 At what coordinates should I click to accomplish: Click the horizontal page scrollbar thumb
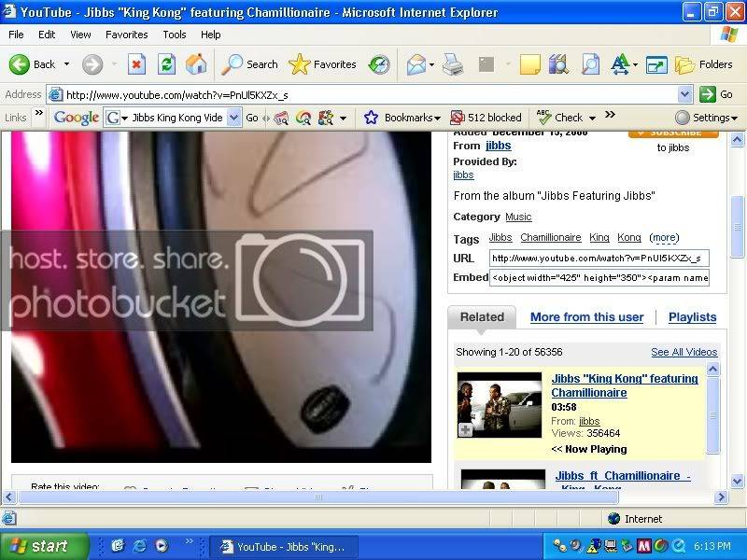(318, 497)
